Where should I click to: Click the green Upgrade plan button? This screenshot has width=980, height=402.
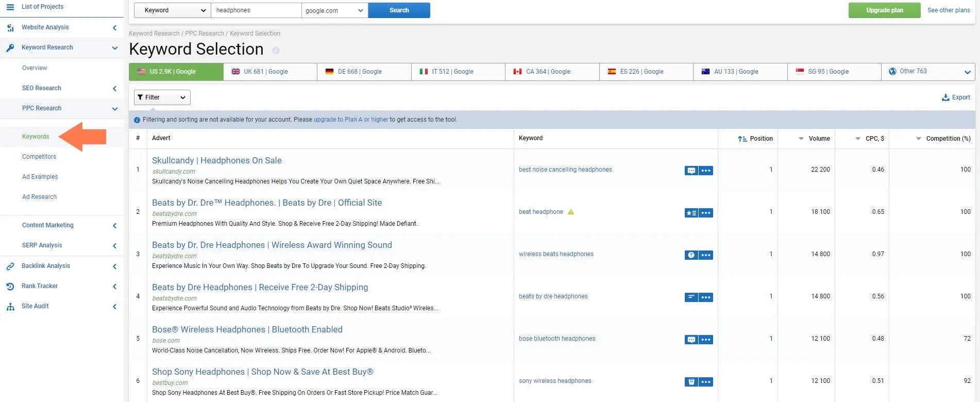coord(885,10)
